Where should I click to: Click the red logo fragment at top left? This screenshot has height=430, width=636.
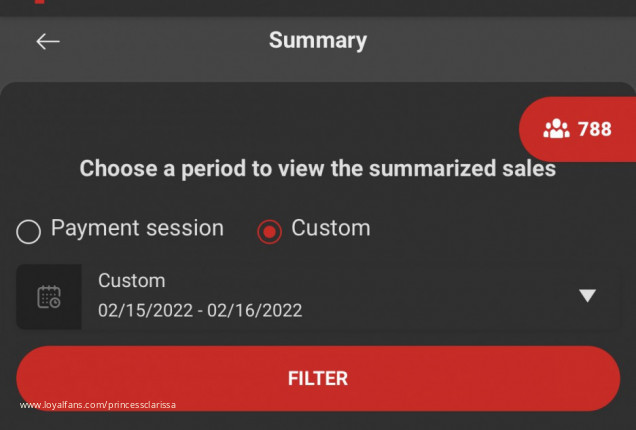(38, 2)
